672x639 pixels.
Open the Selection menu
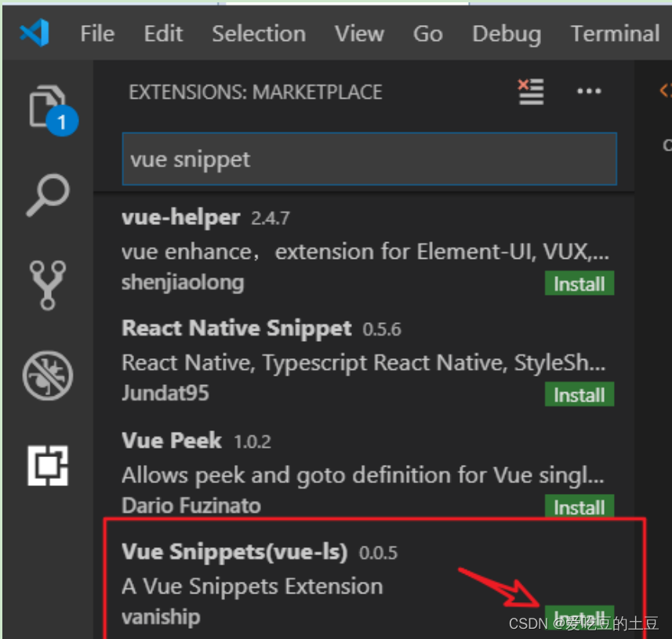(x=259, y=34)
